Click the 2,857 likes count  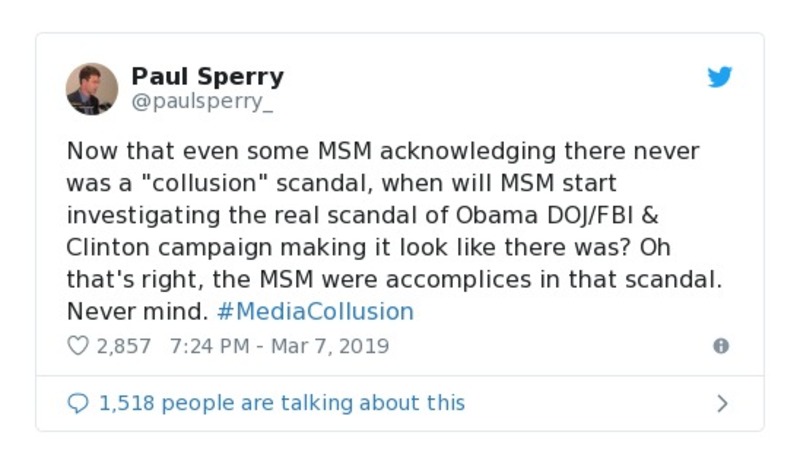pos(123,346)
